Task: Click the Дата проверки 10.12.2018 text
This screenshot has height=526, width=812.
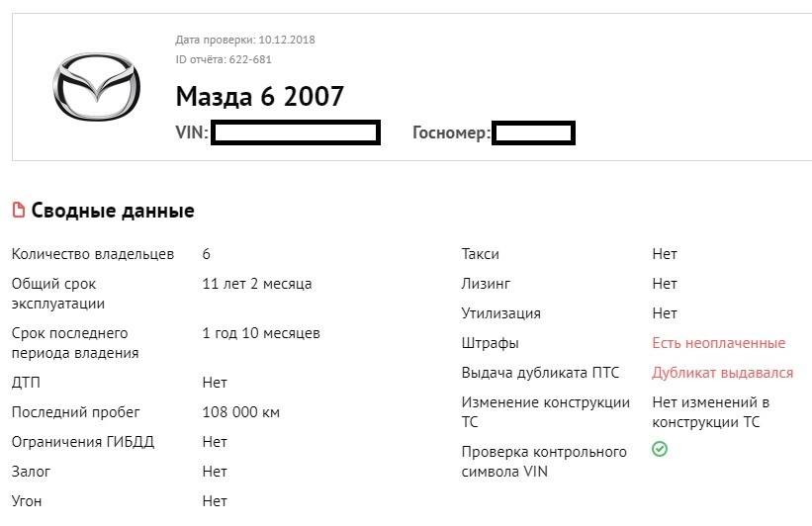Action: 245,40
